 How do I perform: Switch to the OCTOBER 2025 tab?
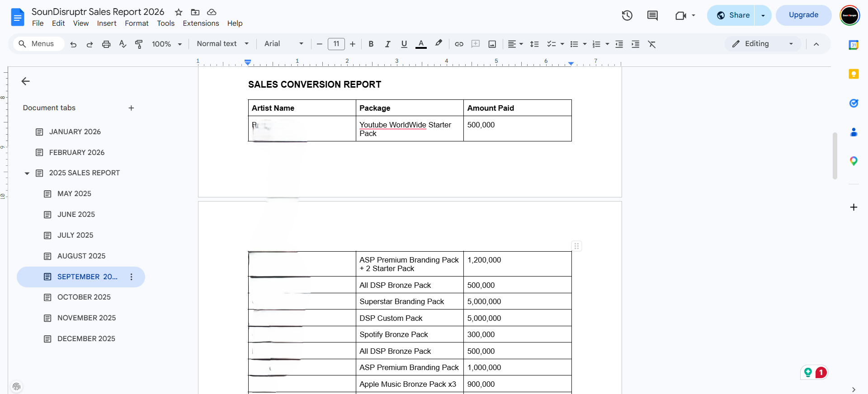point(84,297)
